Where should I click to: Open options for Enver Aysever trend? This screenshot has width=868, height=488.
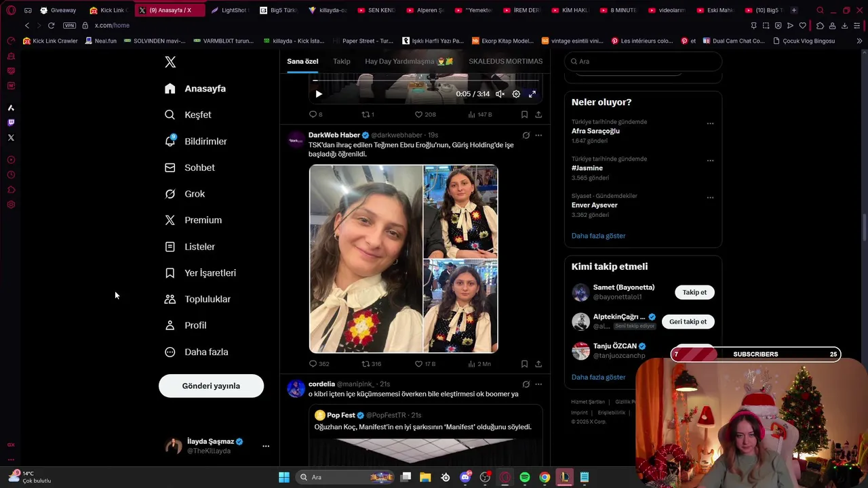[710, 198]
